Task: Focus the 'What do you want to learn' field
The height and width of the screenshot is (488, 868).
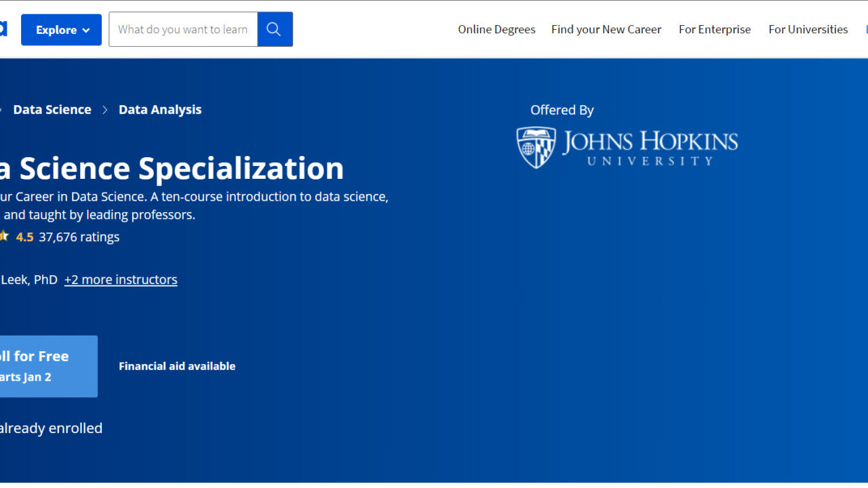Action: click(x=183, y=29)
